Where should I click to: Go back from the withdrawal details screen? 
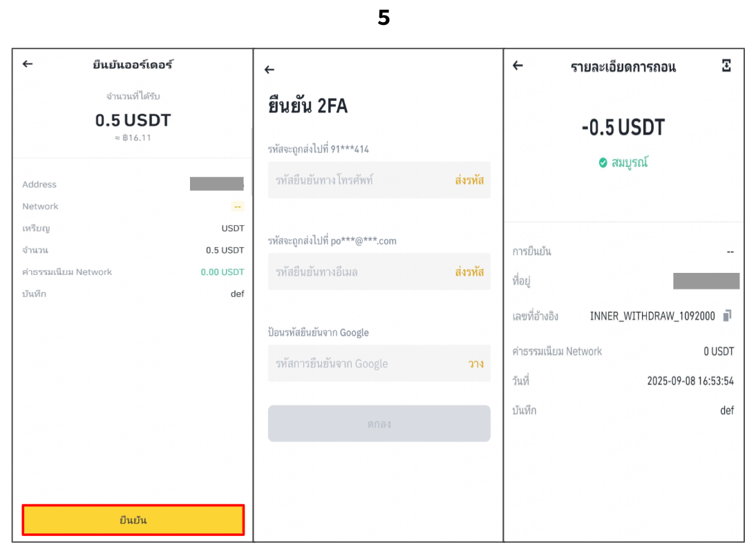(x=518, y=66)
